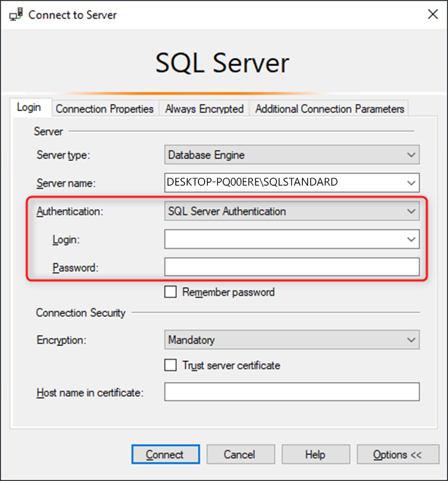Click the Server name text box

282,183
